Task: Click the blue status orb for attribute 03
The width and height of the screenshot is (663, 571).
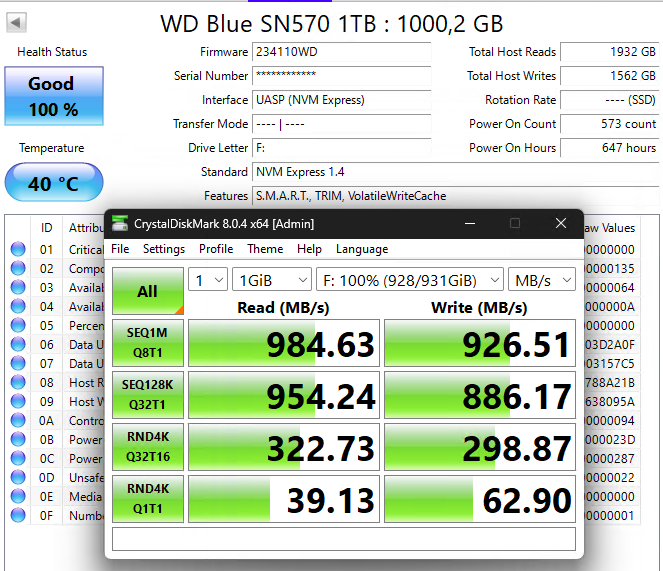Action: (18, 287)
